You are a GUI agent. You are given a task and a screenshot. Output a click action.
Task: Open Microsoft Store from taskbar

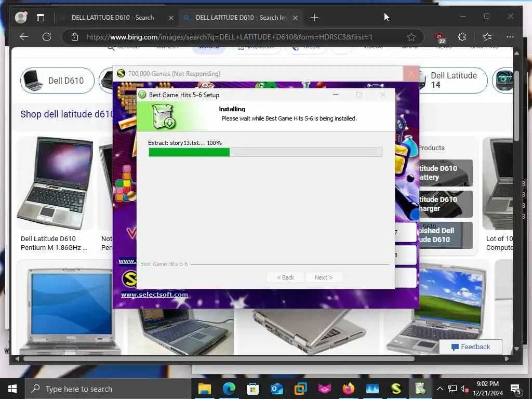(x=253, y=389)
